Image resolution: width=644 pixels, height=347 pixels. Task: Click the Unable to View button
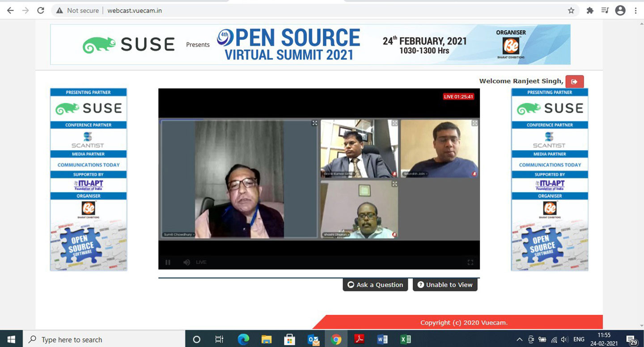[x=445, y=285]
